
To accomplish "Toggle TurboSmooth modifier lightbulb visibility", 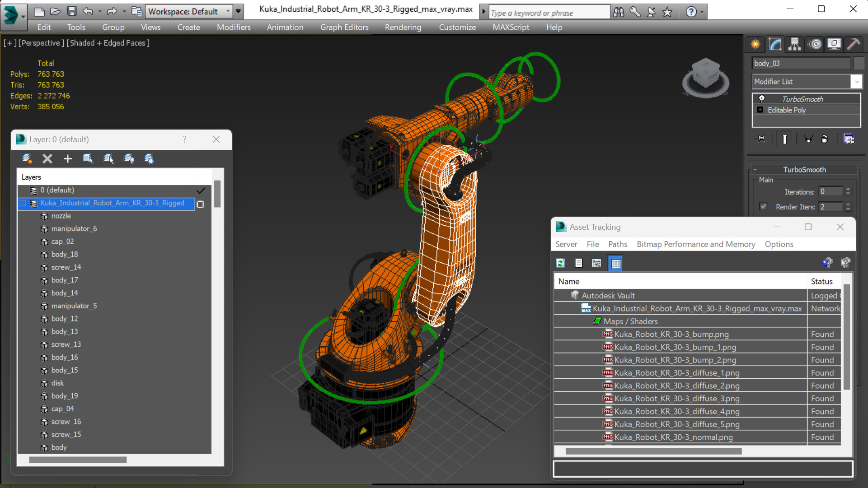I will 762,98.
